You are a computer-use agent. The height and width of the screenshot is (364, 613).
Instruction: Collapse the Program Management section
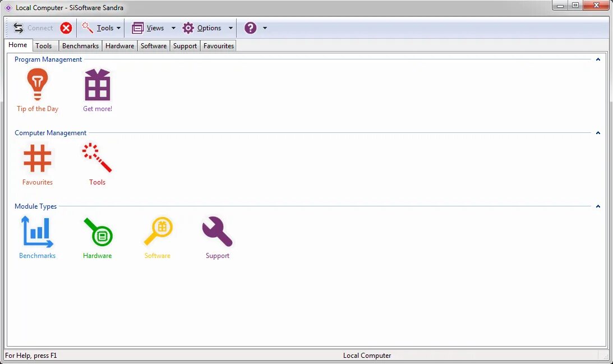[x=598, y=59]
